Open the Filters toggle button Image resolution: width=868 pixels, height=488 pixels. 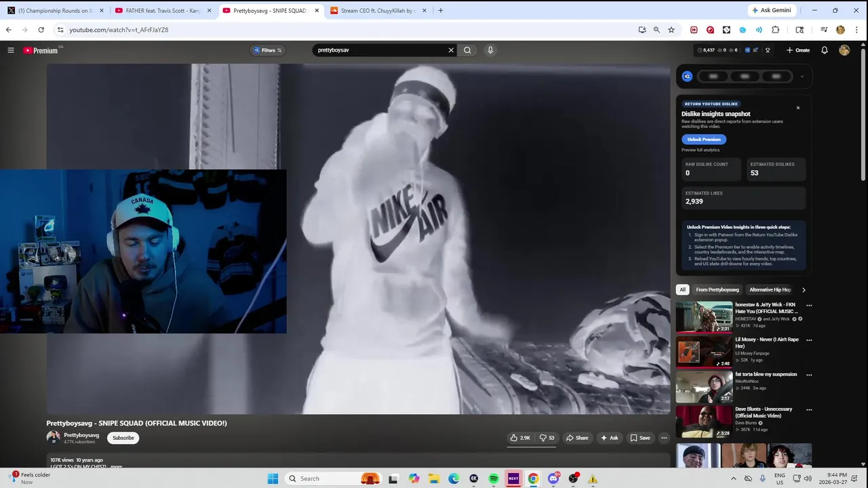[x=268, y=50]
